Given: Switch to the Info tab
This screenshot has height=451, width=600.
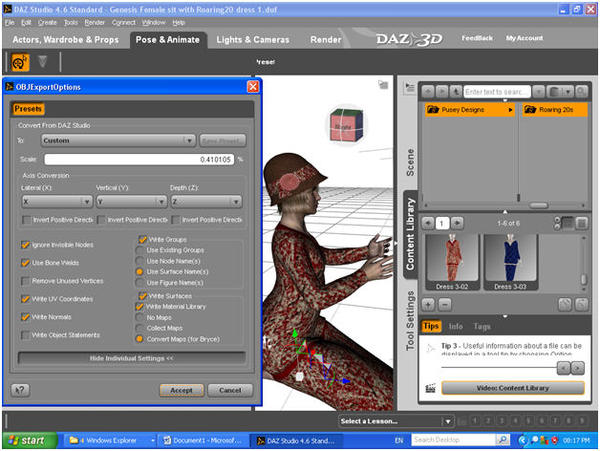Looking at the screenshot, I should [455, 327].
